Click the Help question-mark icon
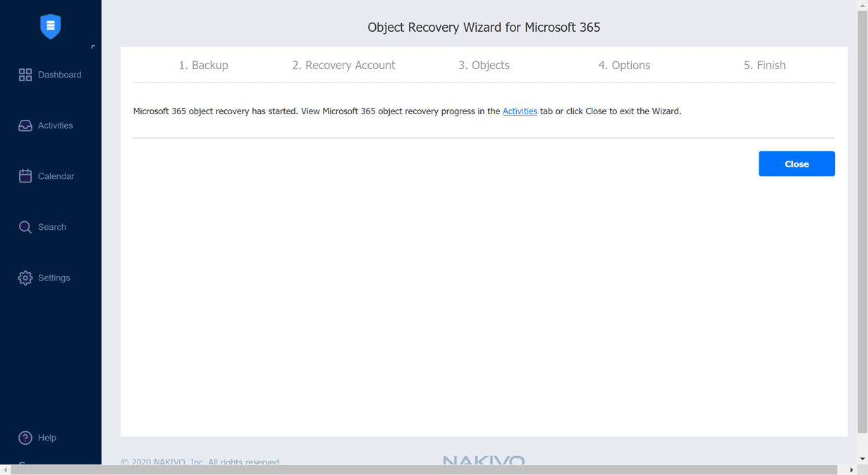This screenshot has width=868, height=475. [25, 437]
